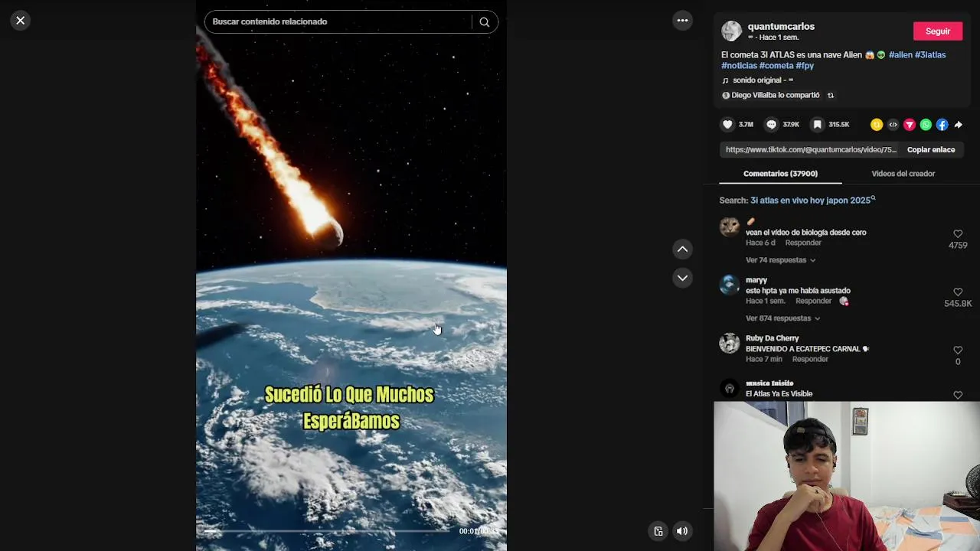Open avatar of 'El Atlas Ya Es Visible' commenter
Viewport: 980px width, 551px height.
(x=730, y=389)
